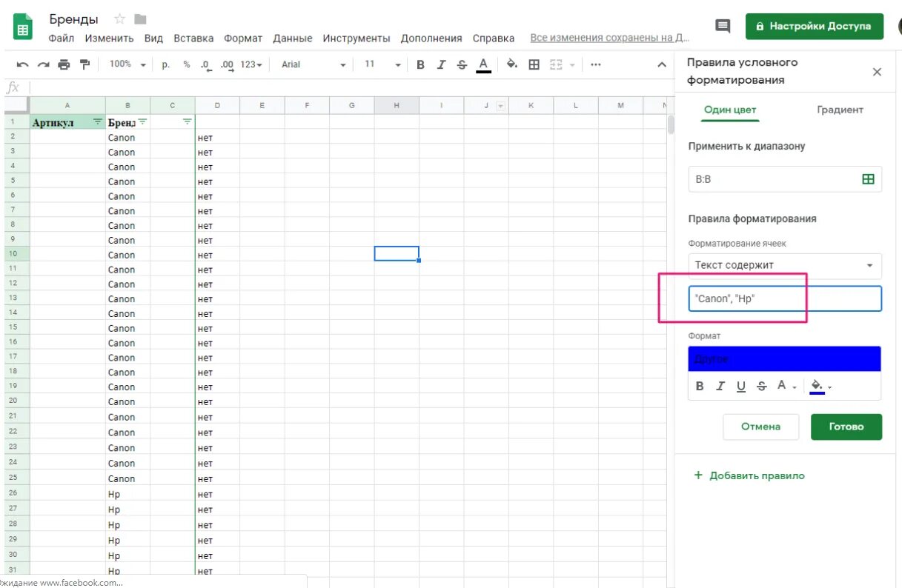Viewport: 902px width, 588px height.
Task: Open column J dropdown arrow
Action: tap(500, 107)
